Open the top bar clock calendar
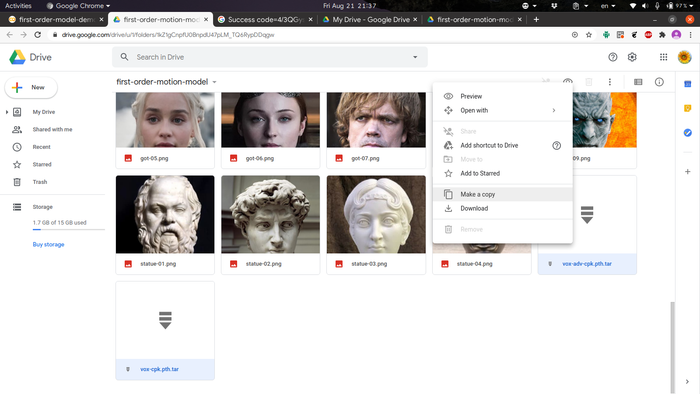 point(350,6)
